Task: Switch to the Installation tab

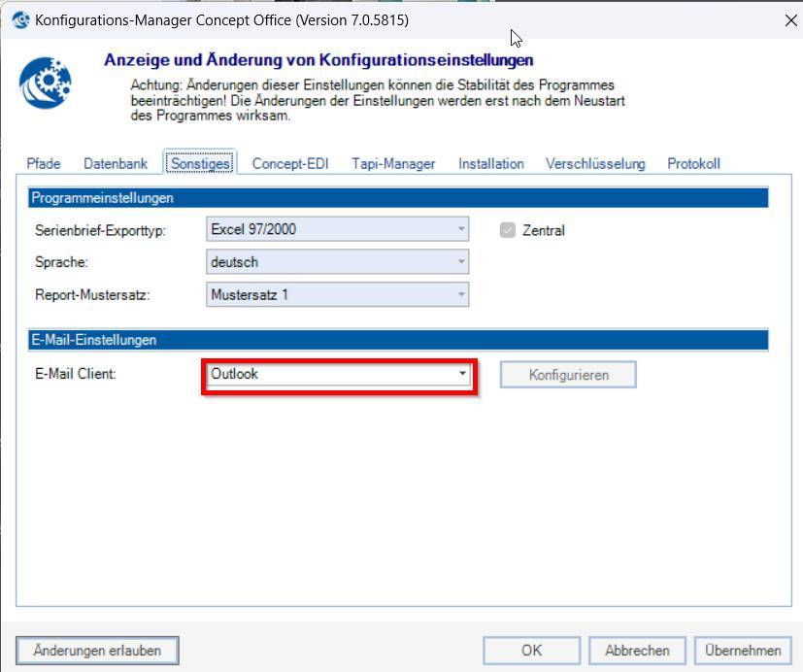Action: click(x=491, y=163)
